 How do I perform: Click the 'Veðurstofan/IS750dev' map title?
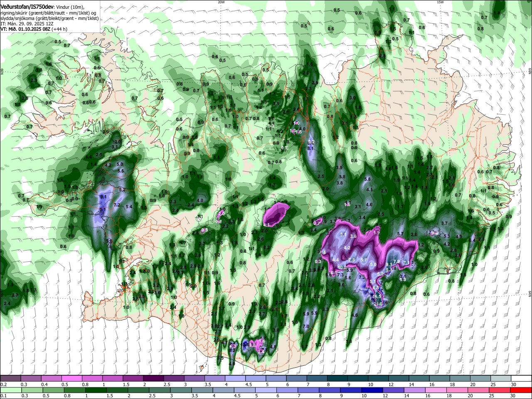(x=27, y=7)
